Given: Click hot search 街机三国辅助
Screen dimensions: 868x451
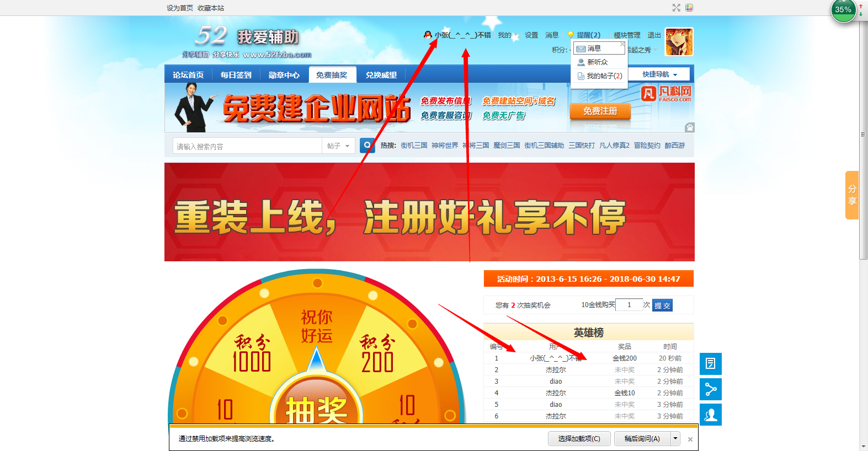Looking at the screenshot, I should tap(544, 146).
